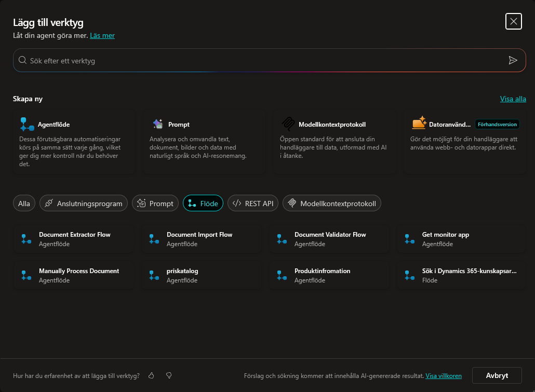Select Sök i Dynamics 365-kunskapsar... text
The width and height of the screenshot is (535, 392).
pos(470,271)
